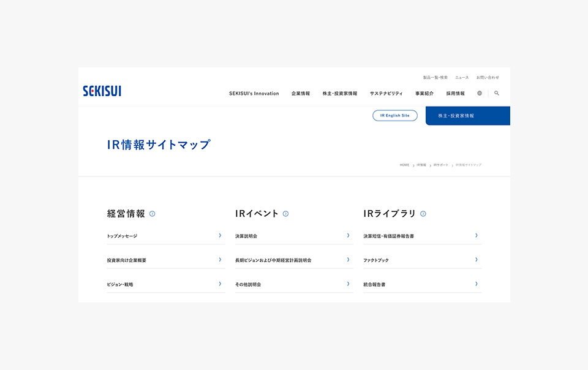Image resolution: width=588 pixels, height=370 pixels.
Task: Open その他説明会 link
Action: (x=248, y=284)
